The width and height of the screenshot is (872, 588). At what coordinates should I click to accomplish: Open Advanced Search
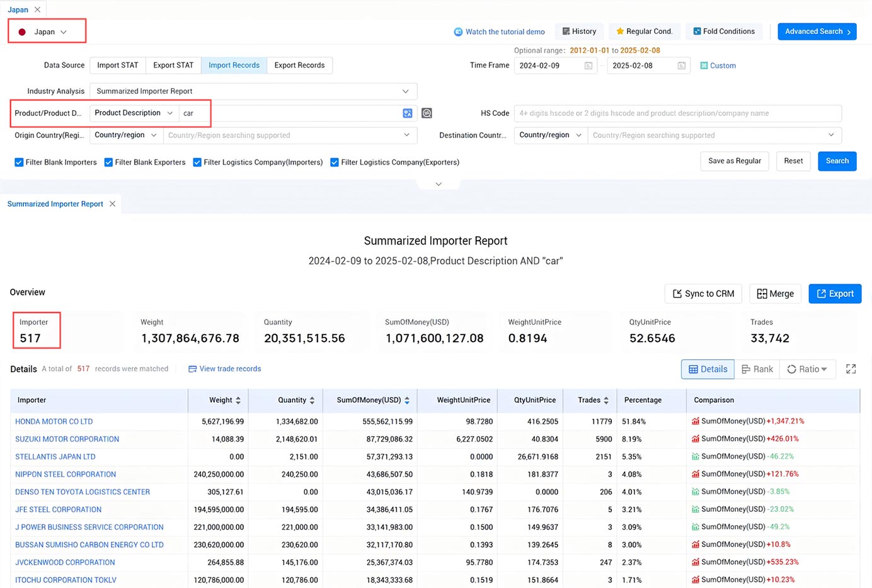click(817, 32)
